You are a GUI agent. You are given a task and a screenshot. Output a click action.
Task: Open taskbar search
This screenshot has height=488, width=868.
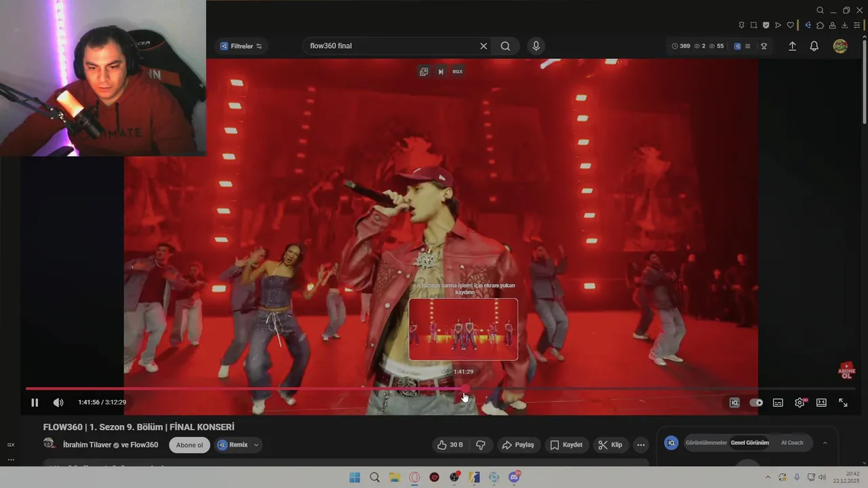point(374,478)
